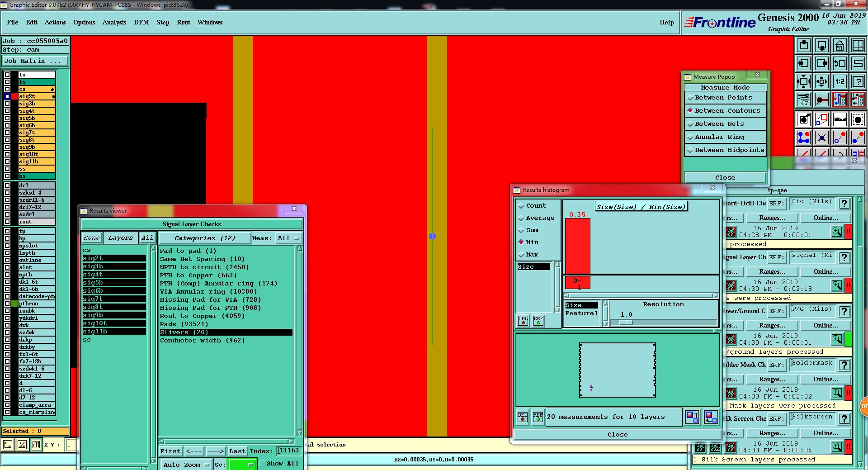Tick the Show All checkbox in Results viewer
Screen dimensions: 868x470
(x=262, y=464)
